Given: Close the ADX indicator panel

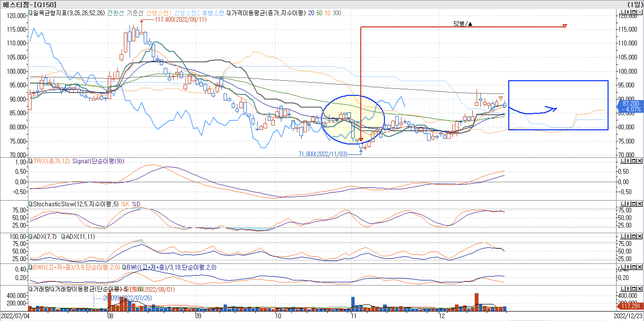Looking at the screenshot, I should pyautogui.click(x=640, y=236).
